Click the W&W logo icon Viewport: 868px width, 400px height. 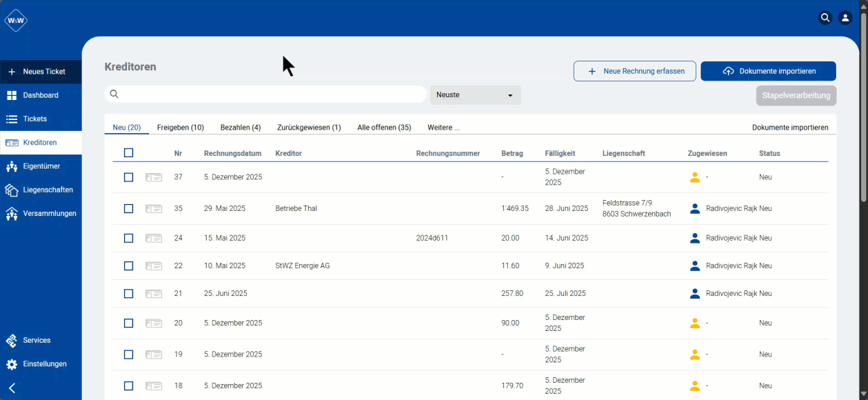[16, 20]
